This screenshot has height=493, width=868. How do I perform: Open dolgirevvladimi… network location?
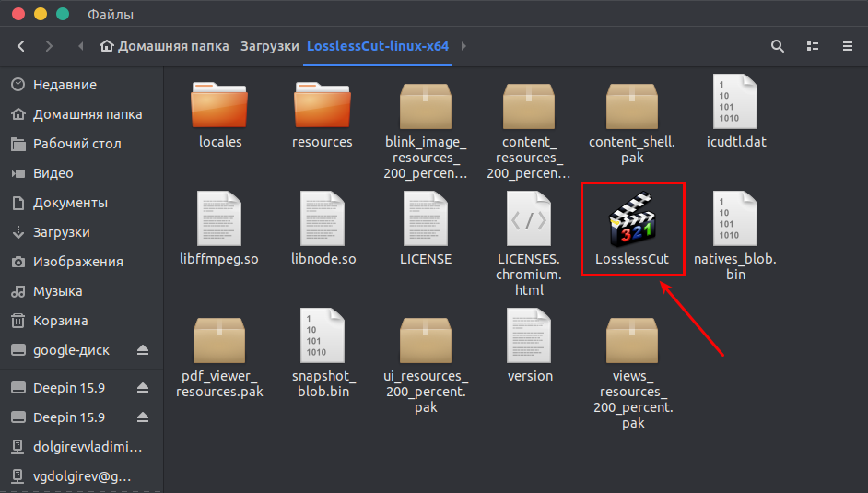(x=82, y=447)
